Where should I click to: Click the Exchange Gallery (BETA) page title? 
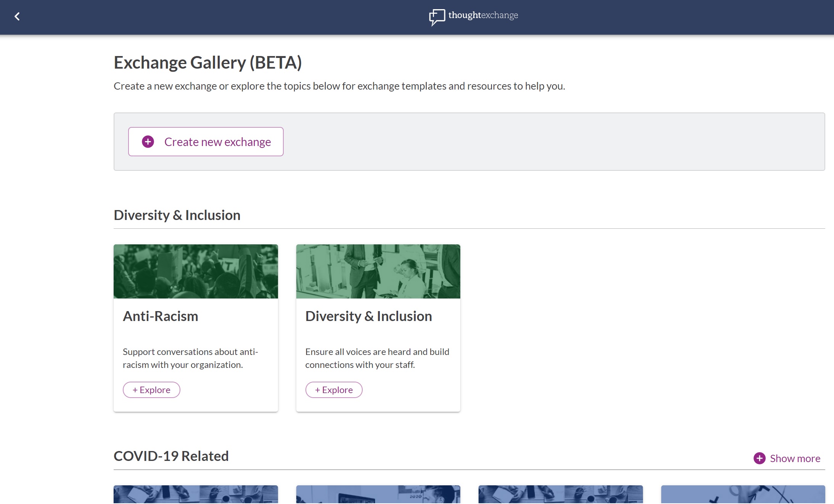click(208, 63)
